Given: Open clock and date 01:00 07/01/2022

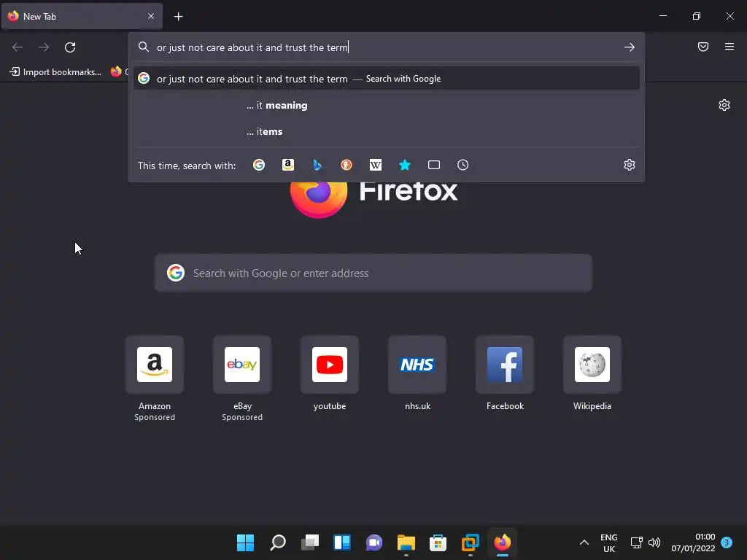Looking at the screenshot, I should click(693, 542).
